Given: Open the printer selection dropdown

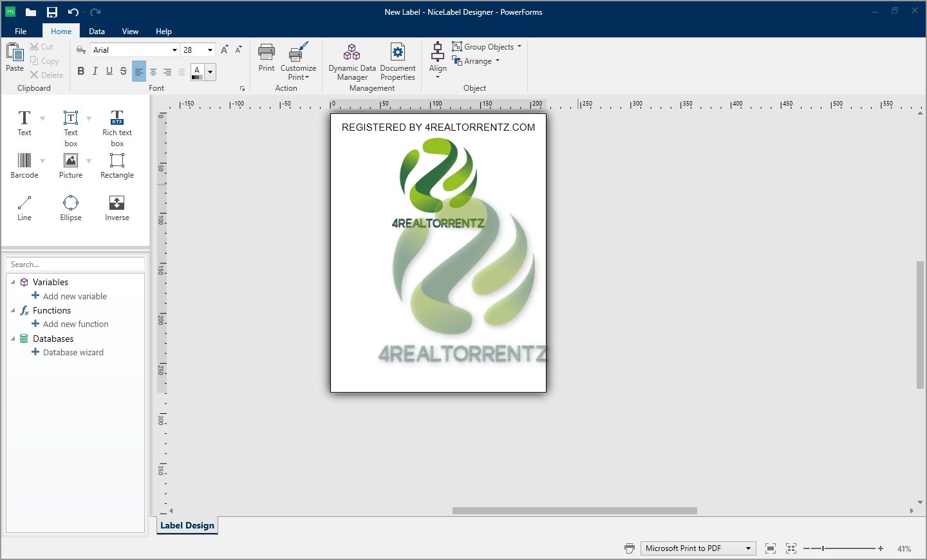Looking at the screenshot, I should [x=749, y=548].
